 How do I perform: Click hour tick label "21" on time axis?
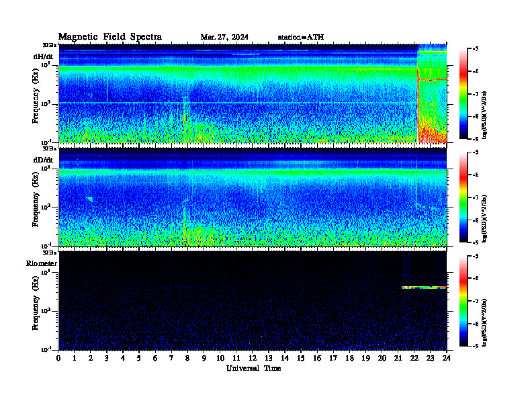pos(398,358)
